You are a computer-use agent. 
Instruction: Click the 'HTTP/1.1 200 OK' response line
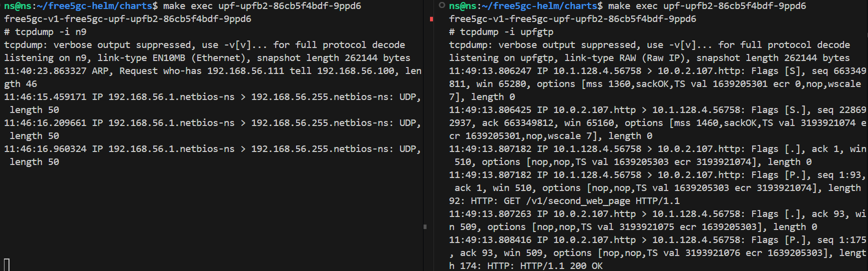click(x=561, y=266)
